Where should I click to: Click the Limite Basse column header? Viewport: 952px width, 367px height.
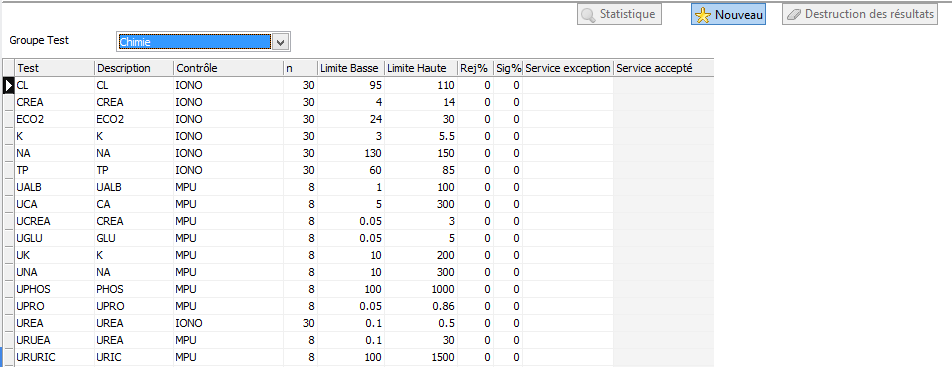350,68
